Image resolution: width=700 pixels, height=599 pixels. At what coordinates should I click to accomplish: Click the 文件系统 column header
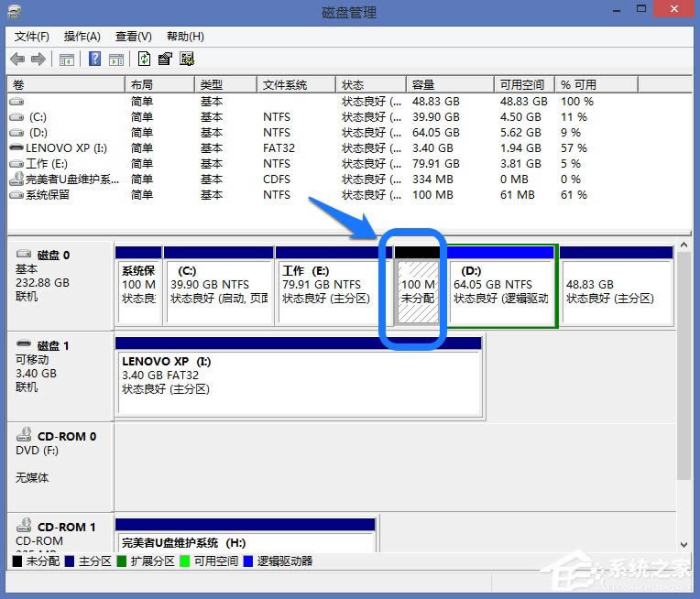click(x=285, y=84)
